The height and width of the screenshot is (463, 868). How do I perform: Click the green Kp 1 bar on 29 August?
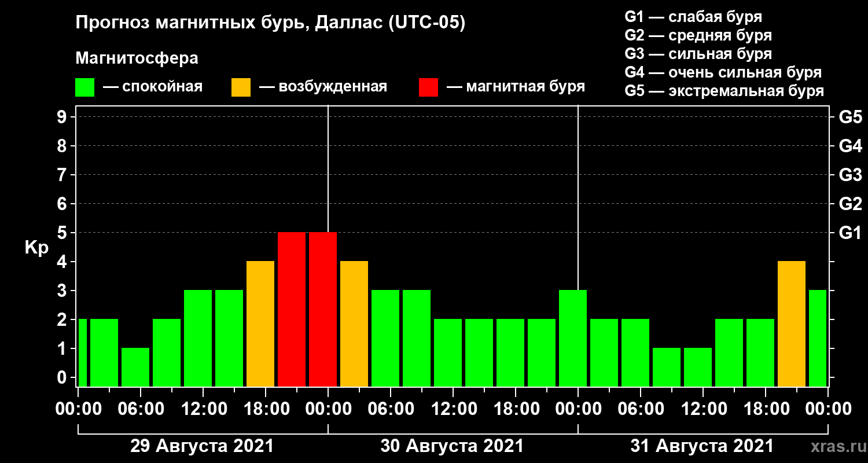click(x=135, y=367)
